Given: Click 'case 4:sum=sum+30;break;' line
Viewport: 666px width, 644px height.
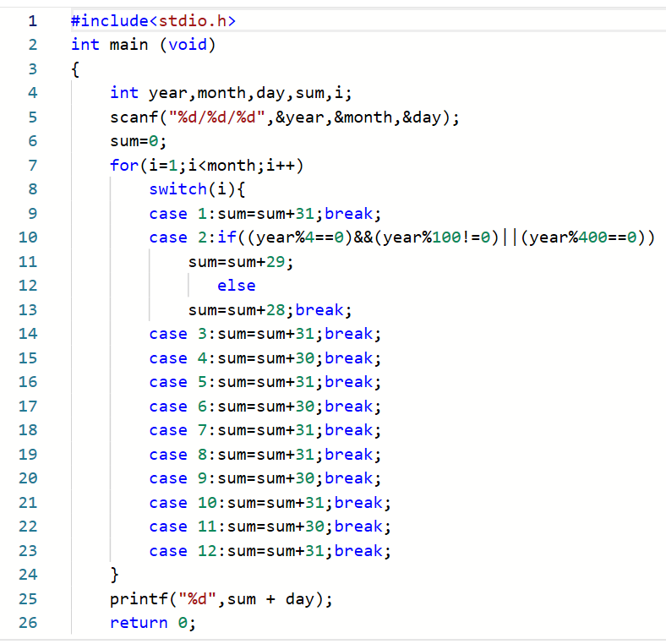Looking at the screenshot, I should tap(265, 358).
